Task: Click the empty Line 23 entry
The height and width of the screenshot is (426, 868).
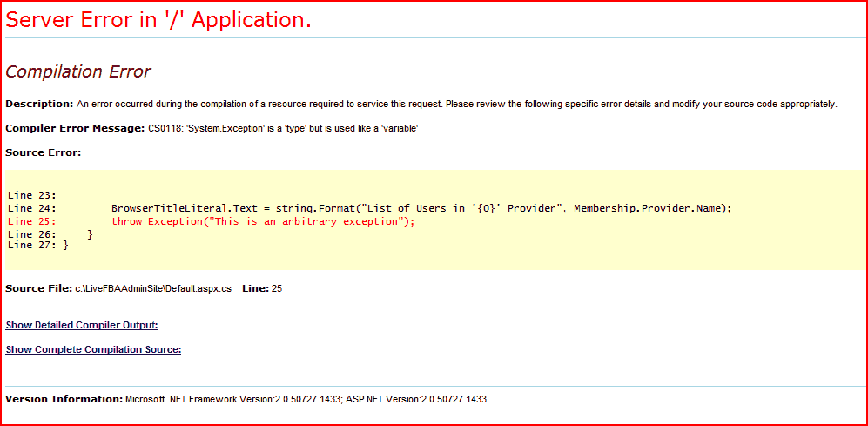Action: [x=31, y=196]
